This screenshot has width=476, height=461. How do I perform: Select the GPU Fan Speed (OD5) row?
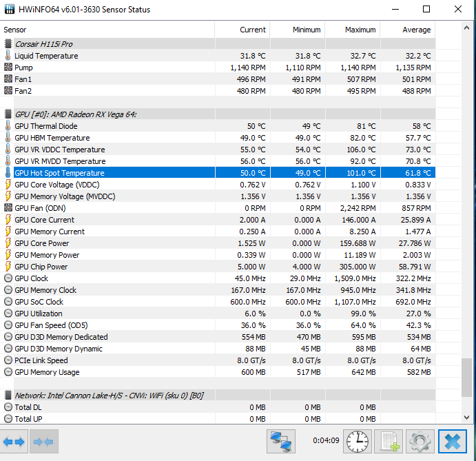click(218, 325)
